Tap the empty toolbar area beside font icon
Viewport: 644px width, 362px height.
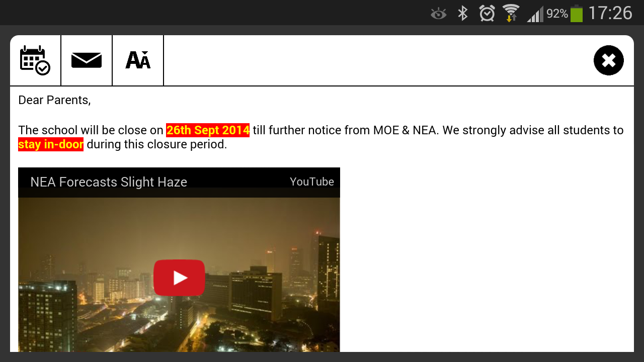(x=377, y=60)
